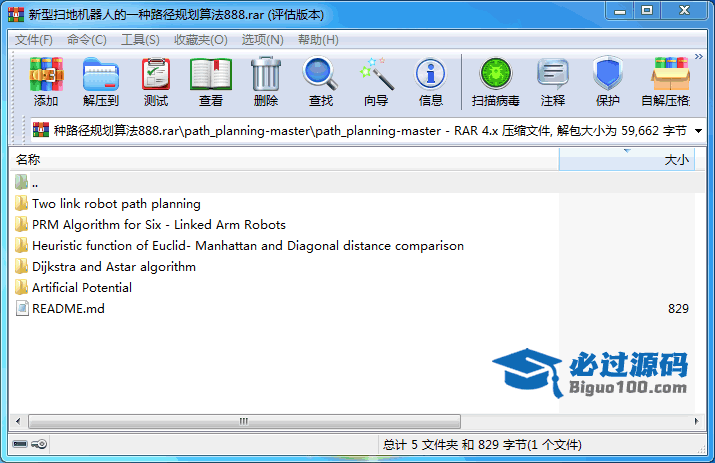The image size is (715, 463).
Task: Open the File (文件) menu
Action: [x=34, y=40]
